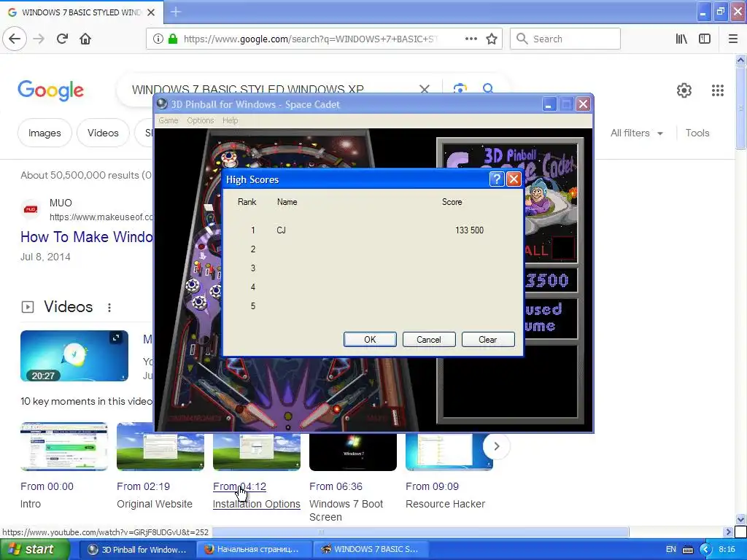Screen dimensions: 747x560
Task: Open page actions three-dot menu
Action: [x=471, y=39]
